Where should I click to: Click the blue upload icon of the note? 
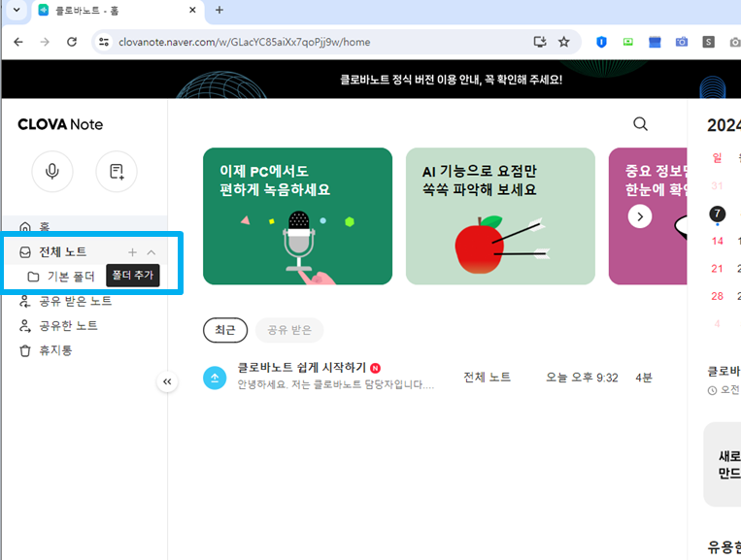215,379
